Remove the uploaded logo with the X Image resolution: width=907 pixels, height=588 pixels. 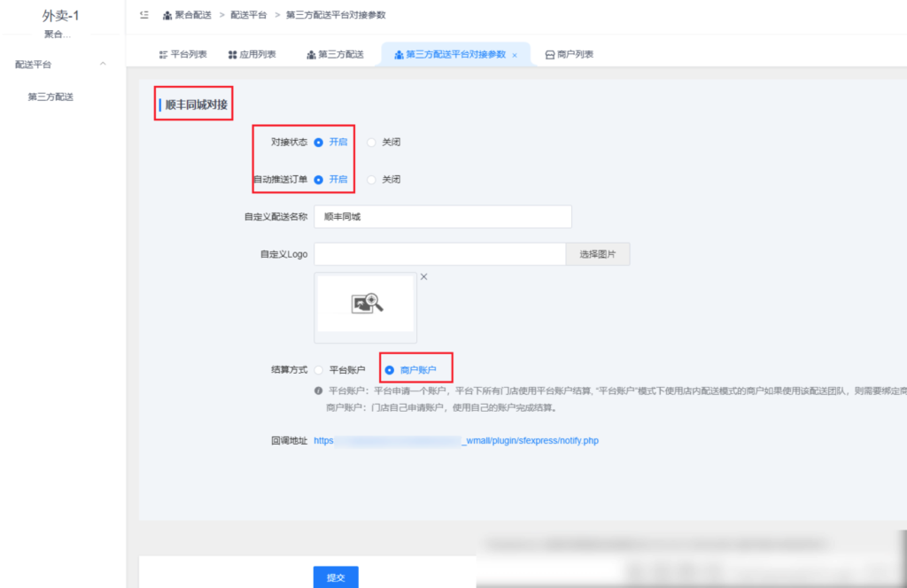(x=423, y=276)
